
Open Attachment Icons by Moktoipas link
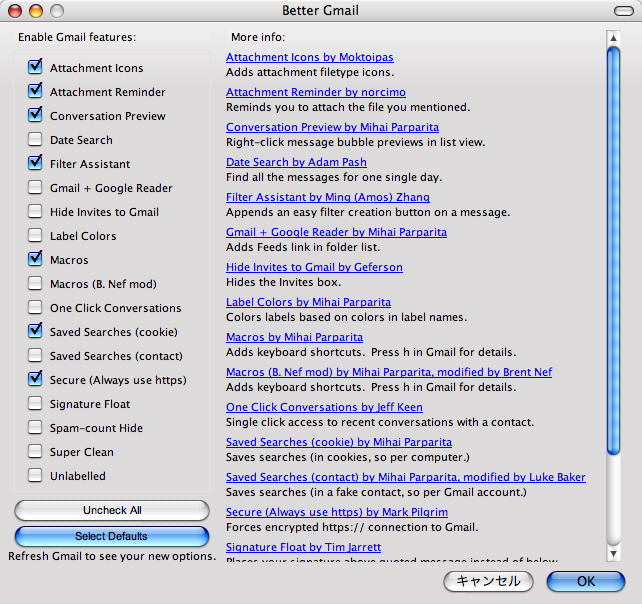pos(310,57)
